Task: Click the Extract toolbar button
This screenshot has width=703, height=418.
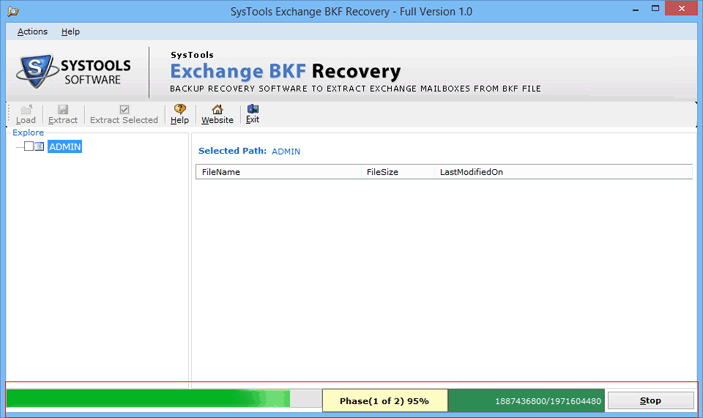Action: pyautogui.click(x=63, y=114)
